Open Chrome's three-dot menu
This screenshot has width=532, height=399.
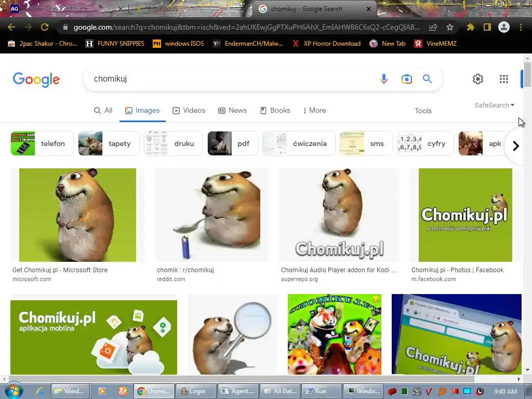521,27
